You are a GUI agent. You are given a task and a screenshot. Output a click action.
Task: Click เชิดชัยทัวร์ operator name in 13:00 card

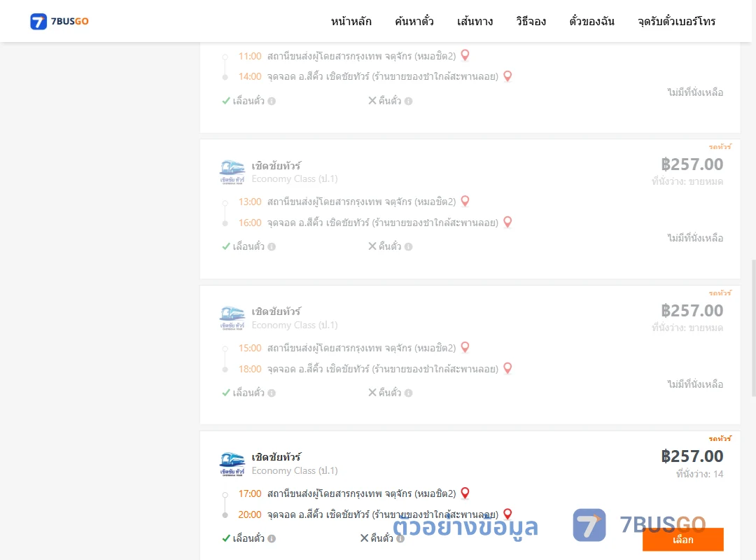(276, 166)
